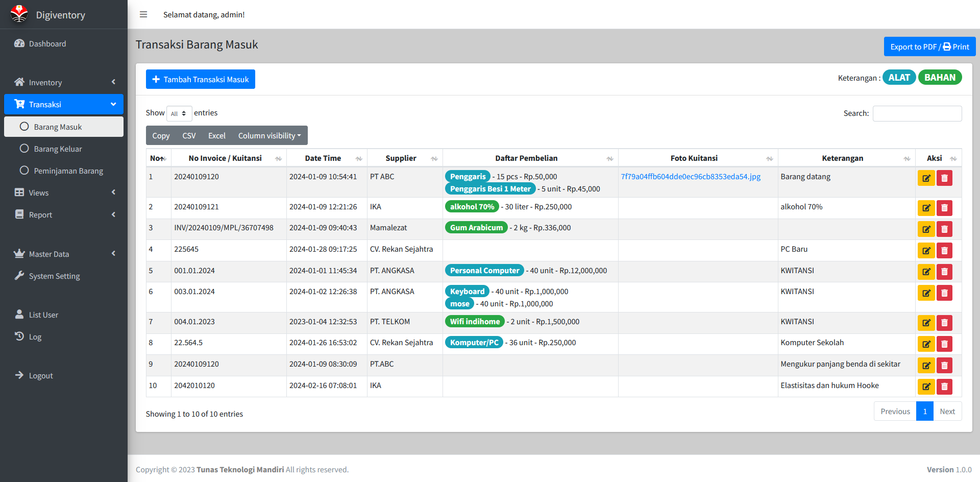Open Dashboard from the sidebar
980x482 pixels.
47,44
